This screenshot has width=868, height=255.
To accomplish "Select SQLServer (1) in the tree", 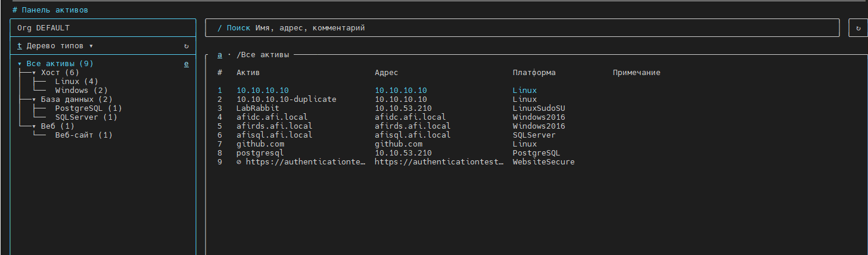I will point(86,117).
